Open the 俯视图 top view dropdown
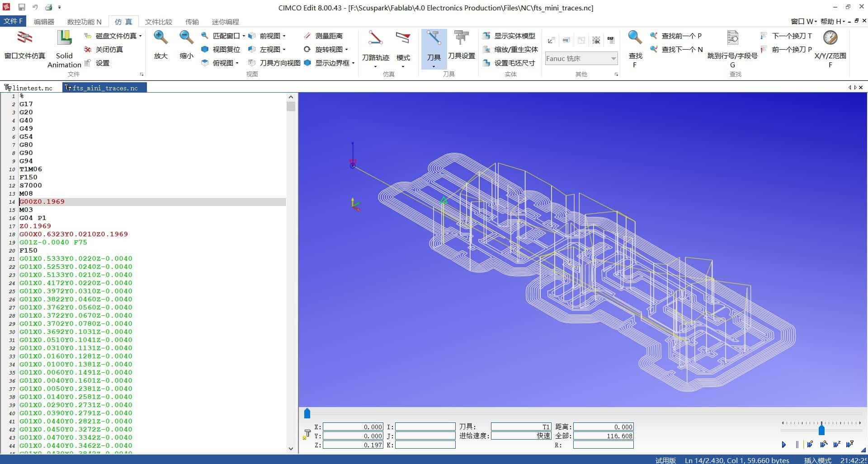Screen dimensions: 868x464 237,63
